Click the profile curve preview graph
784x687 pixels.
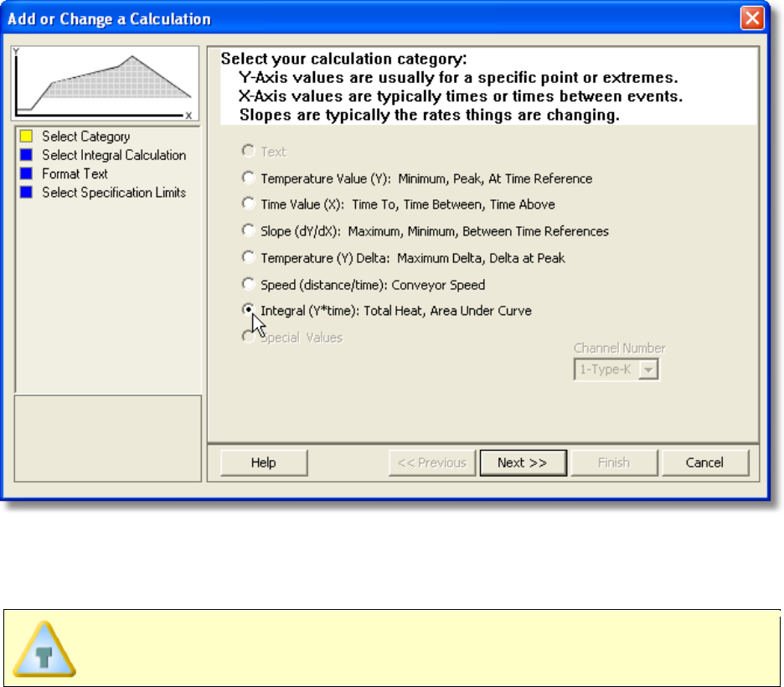(x=105, y=84)
